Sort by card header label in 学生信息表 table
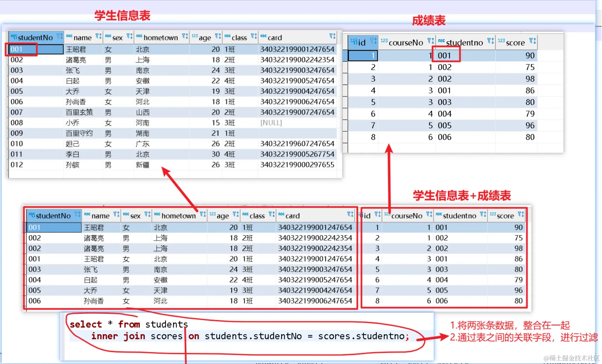 275,38
